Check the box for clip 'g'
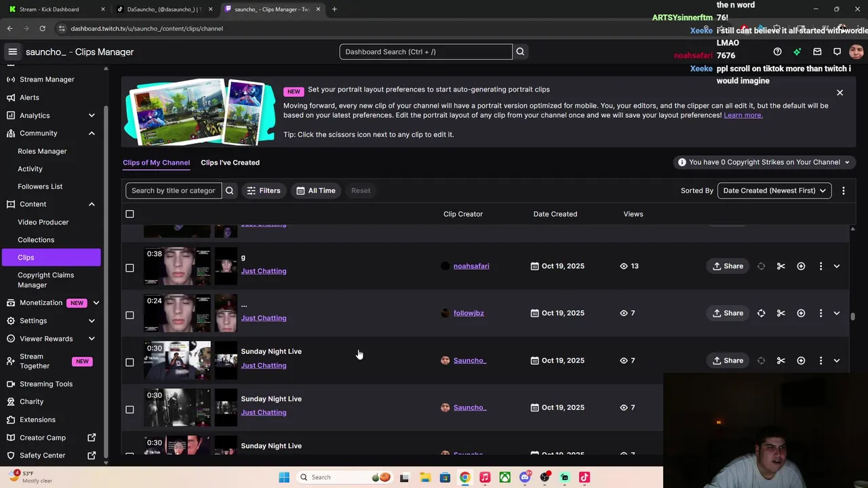 (130, 268)
